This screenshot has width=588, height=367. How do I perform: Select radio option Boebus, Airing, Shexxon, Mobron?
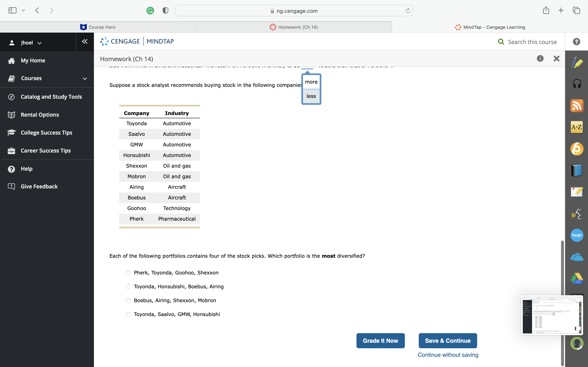(x=128, y=300)
